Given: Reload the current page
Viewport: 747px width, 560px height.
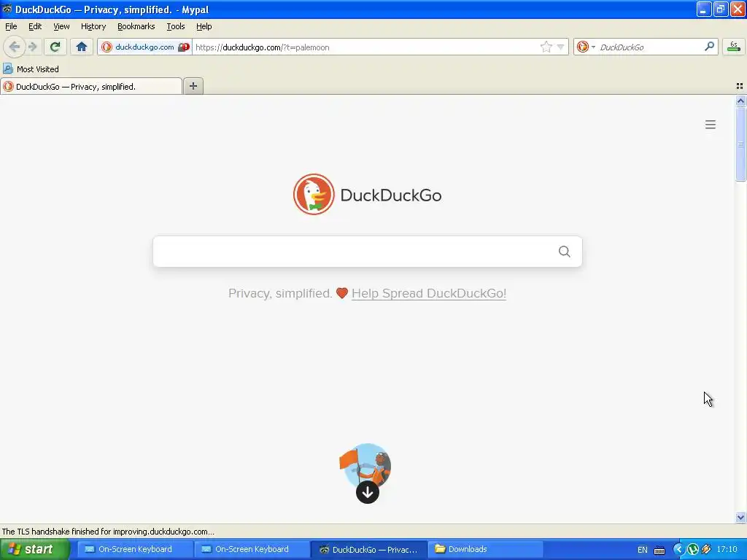Looking at the screenshot, I should point(55,47).
